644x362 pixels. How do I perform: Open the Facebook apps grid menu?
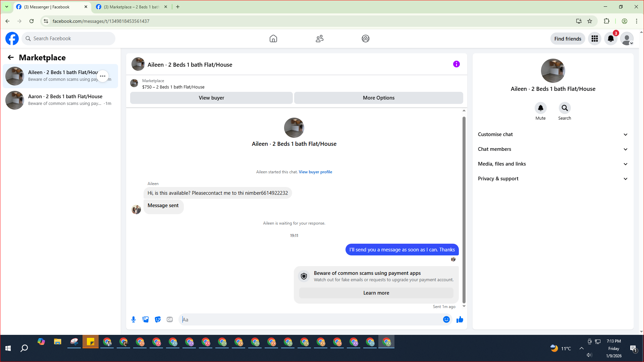[x=594, y=39]
